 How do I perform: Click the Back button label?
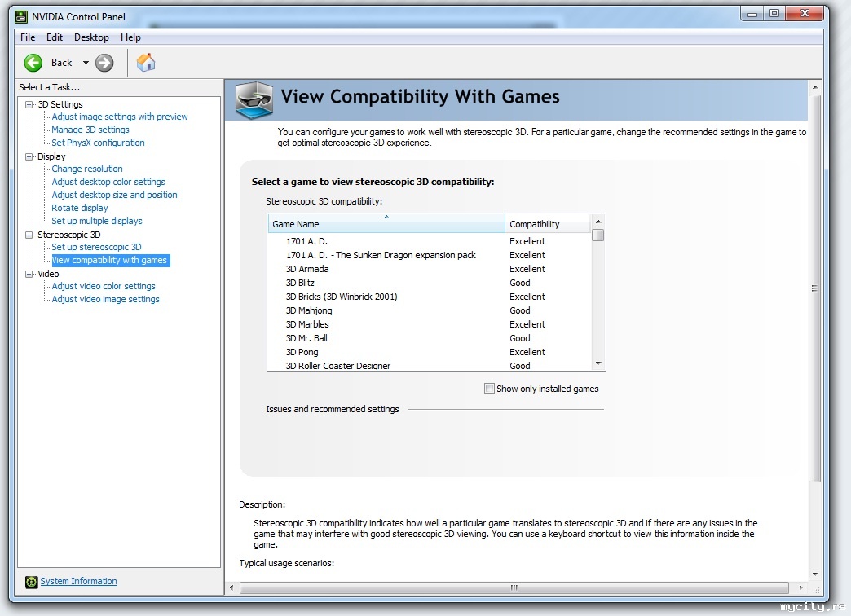coord(61,63)
